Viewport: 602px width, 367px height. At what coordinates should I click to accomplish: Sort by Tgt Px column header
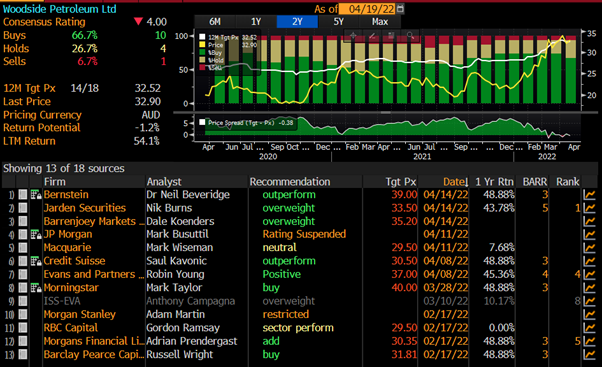coord(401,182)
